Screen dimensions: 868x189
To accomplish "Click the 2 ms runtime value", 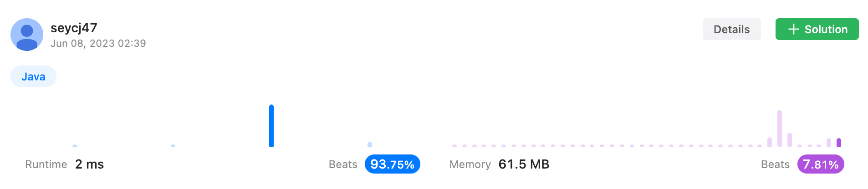I will pos(89,164).
